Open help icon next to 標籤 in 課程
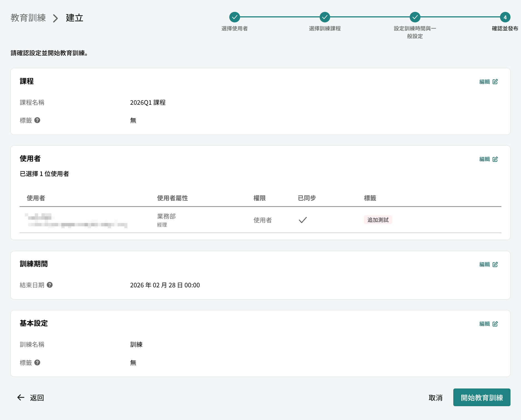 coord(37,120)
